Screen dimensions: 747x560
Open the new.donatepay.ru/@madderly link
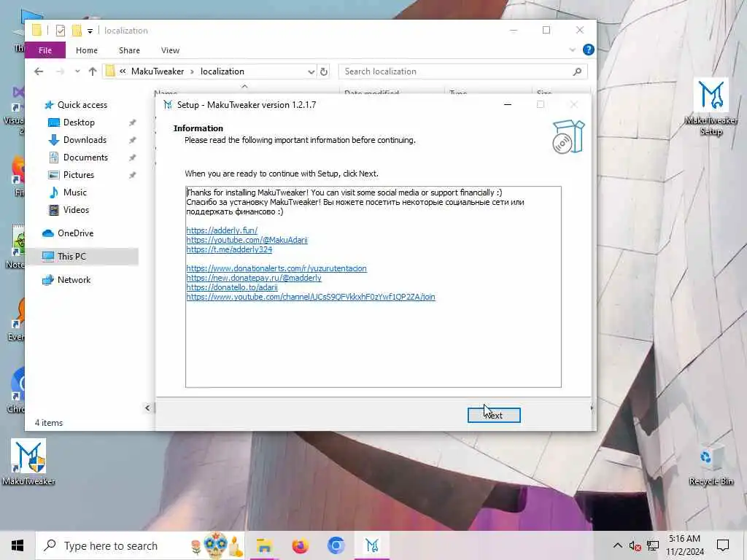pos(253,278)
